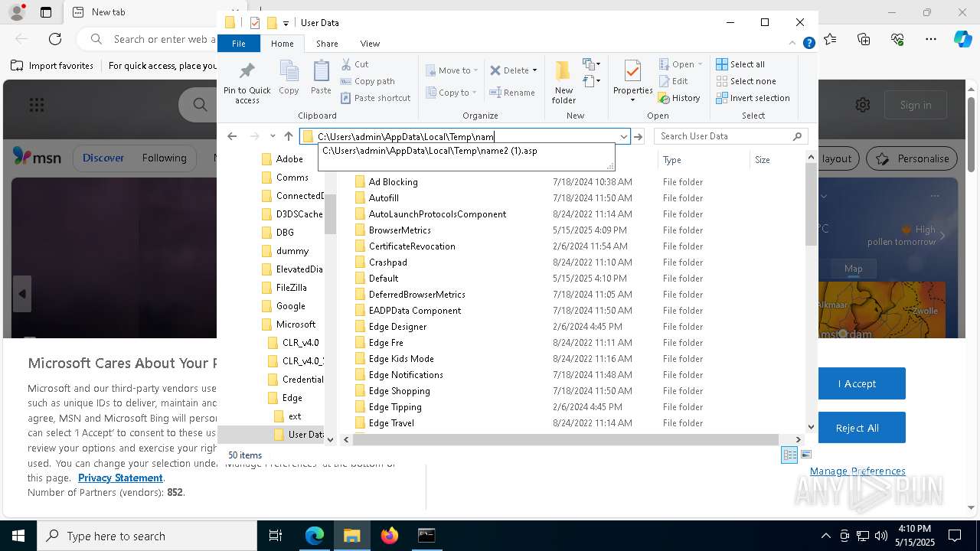Screen dimensions: 980x551
Task: Click I Accept on cookie banner
Action: tap(857, 383)
